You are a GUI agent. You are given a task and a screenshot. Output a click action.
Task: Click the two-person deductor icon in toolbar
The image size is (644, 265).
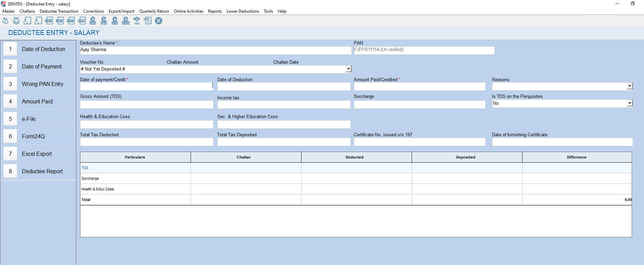pos(5,21)
